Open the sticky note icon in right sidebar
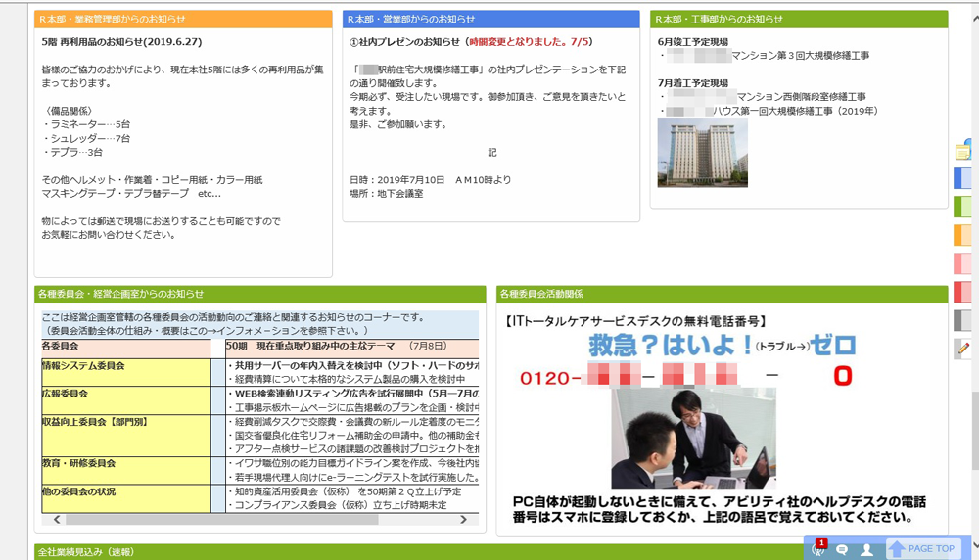 962,150
